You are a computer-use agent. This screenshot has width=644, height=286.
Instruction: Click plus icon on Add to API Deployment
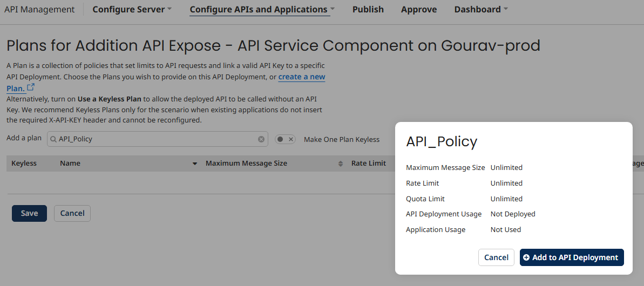(x=526, y=258)
